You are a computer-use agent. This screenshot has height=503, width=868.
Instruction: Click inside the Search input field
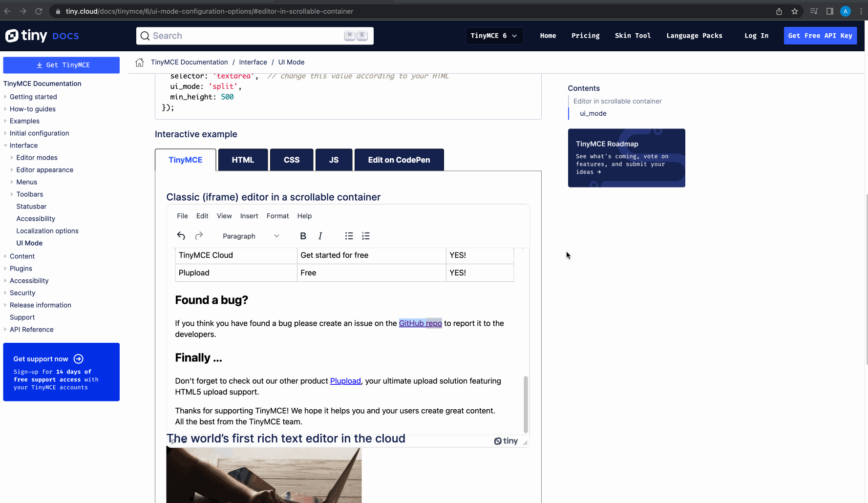coord(220,36)
